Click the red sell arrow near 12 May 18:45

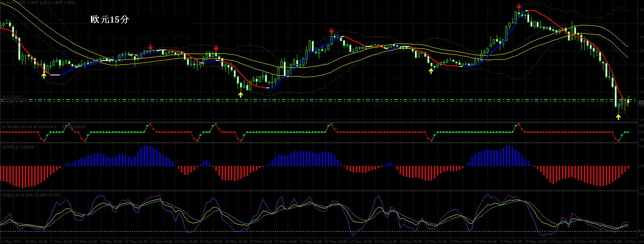331,31
